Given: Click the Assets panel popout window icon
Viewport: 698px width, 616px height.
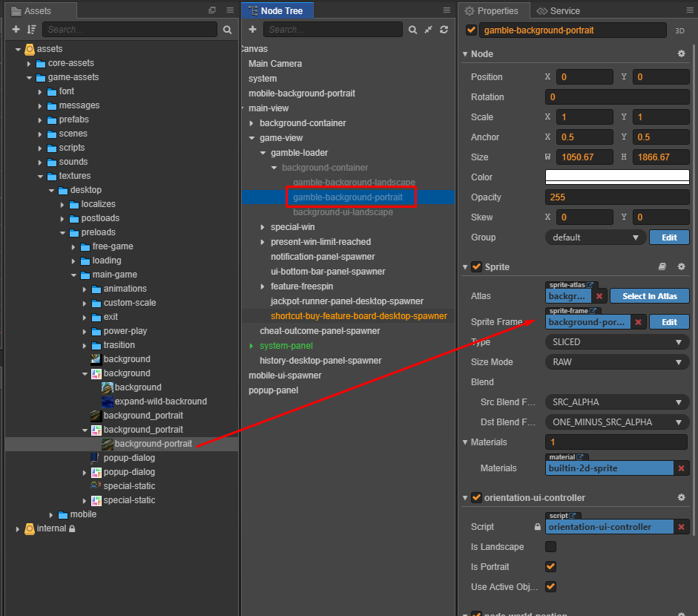Looking at the screenshot, I should pos(212,10).
